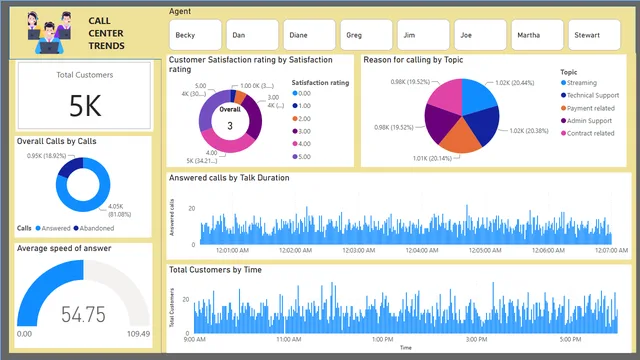Select Streaming in the Topic legend

(579, 83)
